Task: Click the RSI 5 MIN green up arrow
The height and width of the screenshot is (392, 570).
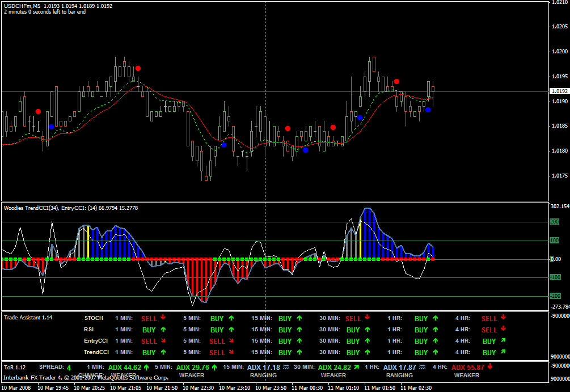Action: tap(231, 330)
